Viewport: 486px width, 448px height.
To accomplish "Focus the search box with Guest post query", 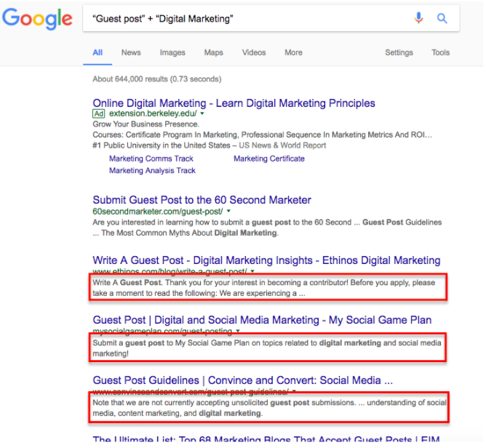I will click(271, 19).
